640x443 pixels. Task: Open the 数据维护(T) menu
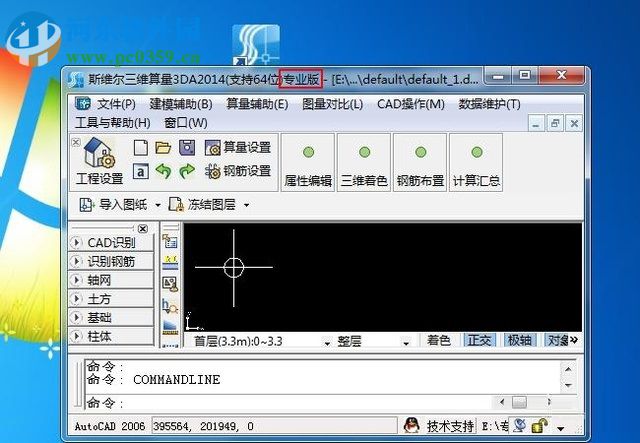tap(489, 104)
